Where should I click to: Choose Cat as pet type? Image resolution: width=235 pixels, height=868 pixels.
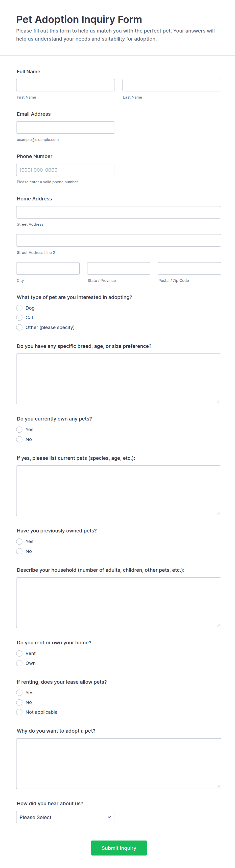20,318
